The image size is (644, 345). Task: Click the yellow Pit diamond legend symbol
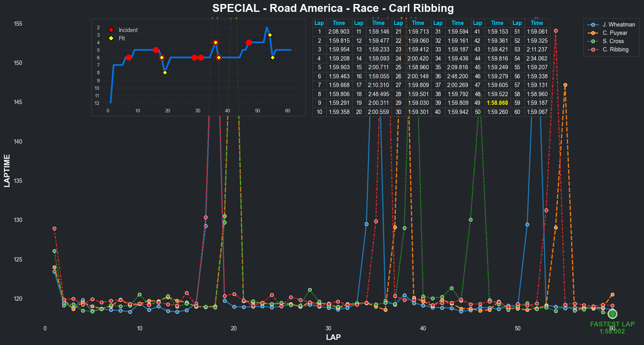coord(111,38)
